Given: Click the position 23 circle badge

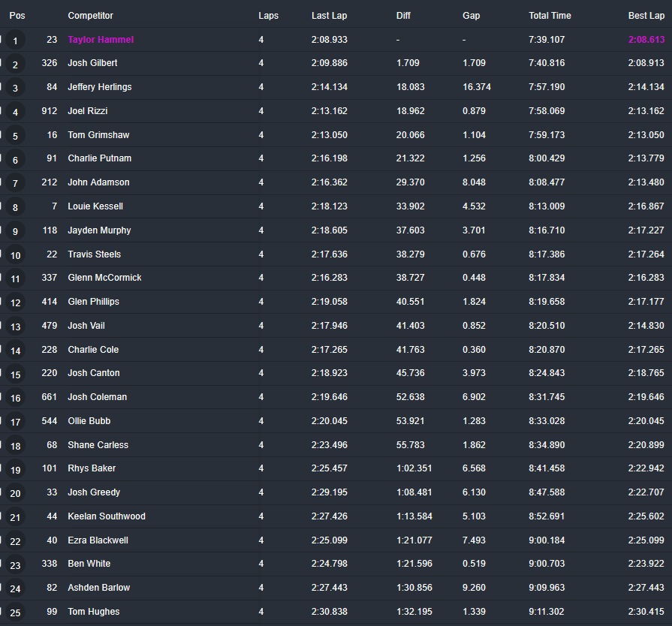Looking at the screenshot, I should (x=16, y=565).
